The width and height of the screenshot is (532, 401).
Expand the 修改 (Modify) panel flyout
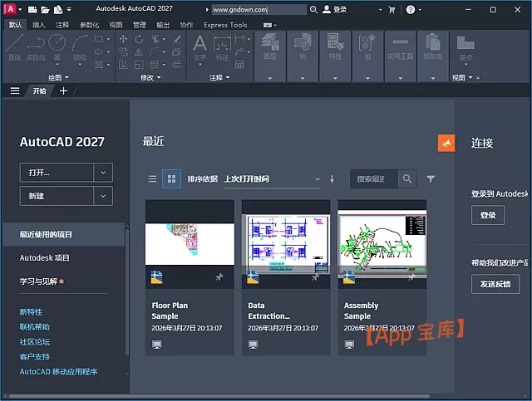(x=150, y=77)
